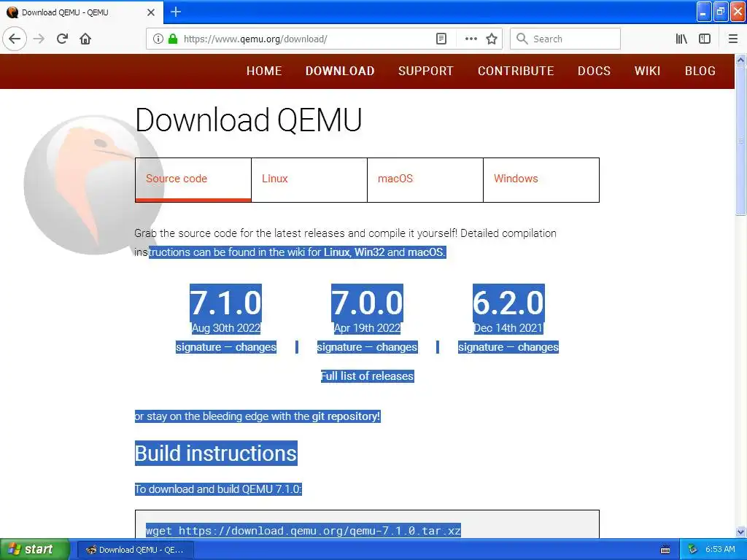Open the browser home page icon

click(85, 39)
